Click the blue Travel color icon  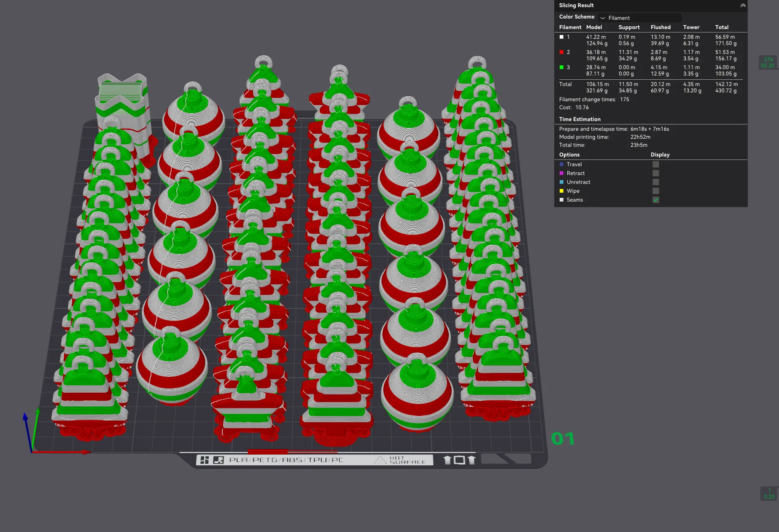point(561,165)
